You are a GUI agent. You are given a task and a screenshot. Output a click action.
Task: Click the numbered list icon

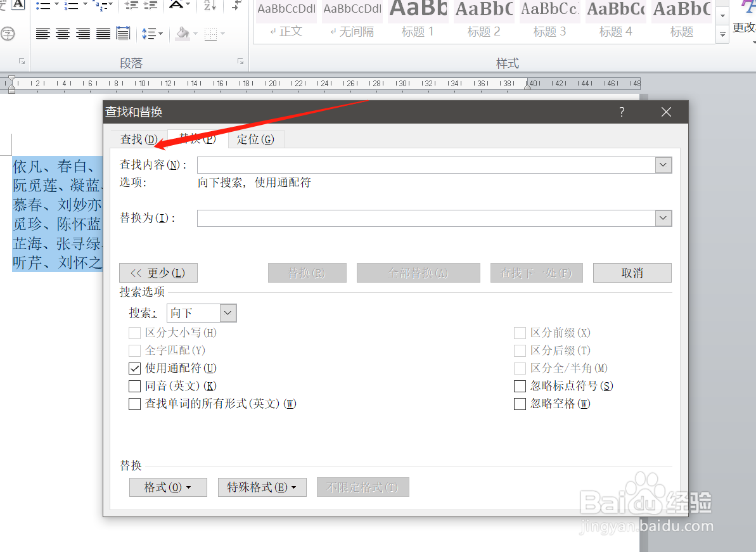(71, 5)
